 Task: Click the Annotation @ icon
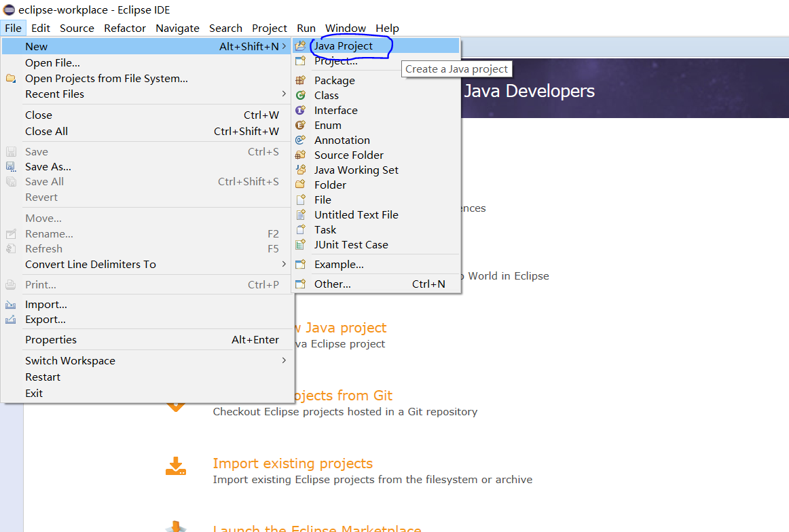point(300,140)
